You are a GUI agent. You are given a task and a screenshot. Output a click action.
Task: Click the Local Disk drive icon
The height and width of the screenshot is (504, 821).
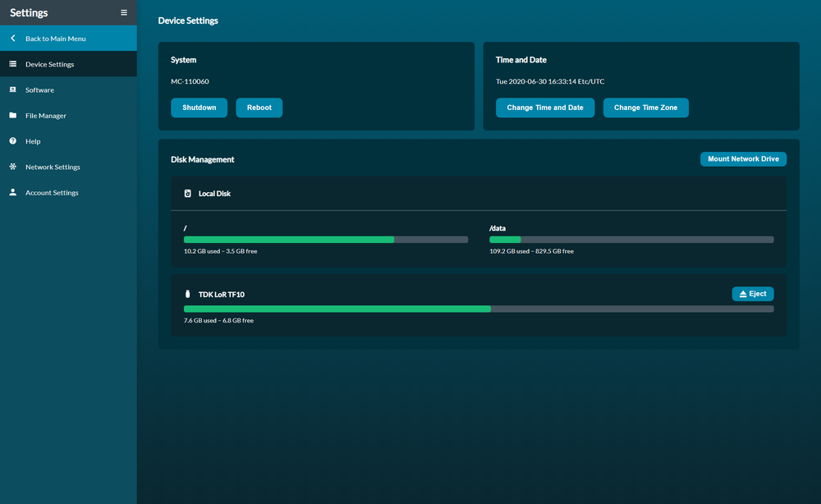coord(187,193)
